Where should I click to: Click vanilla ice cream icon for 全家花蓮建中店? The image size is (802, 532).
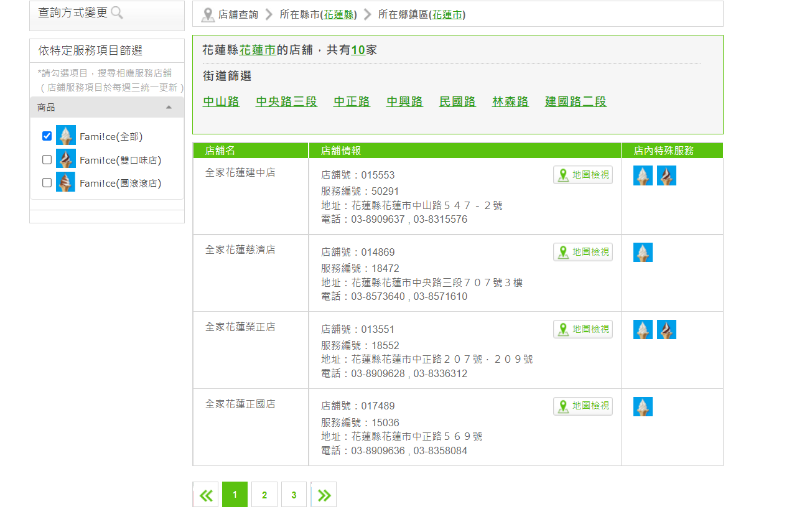pos(643,175)
